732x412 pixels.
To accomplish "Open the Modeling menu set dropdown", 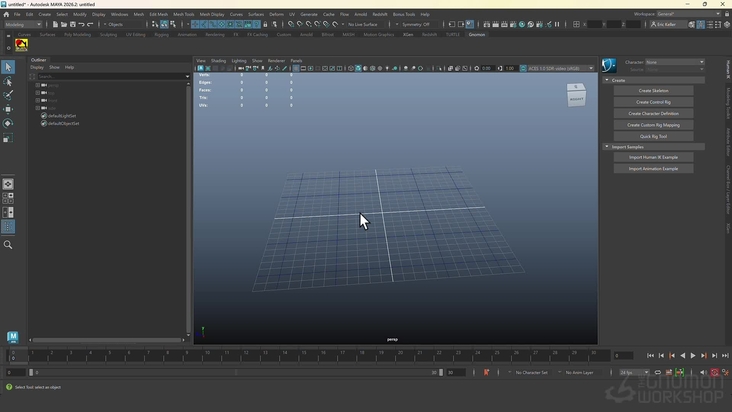I will [x=24, y=24].
